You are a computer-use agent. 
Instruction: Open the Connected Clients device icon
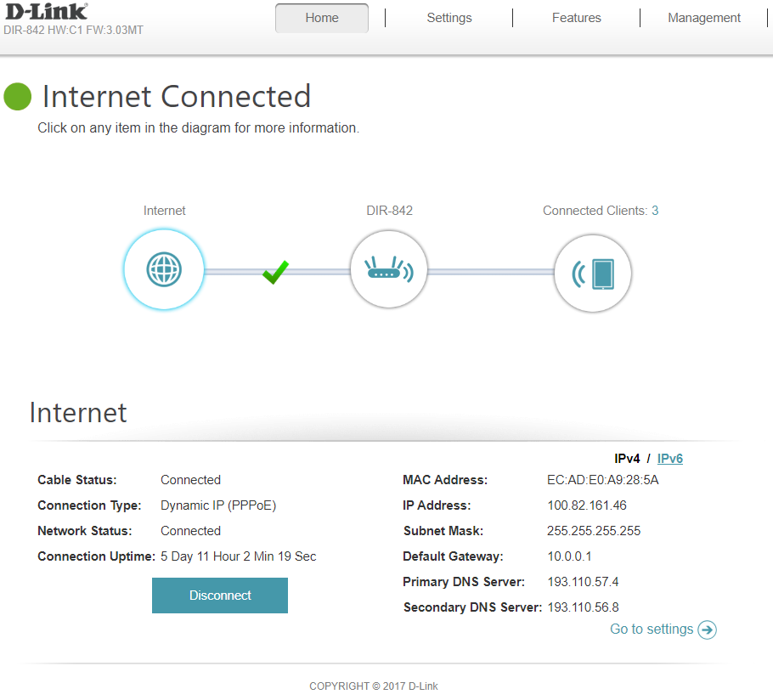(593, 273)
